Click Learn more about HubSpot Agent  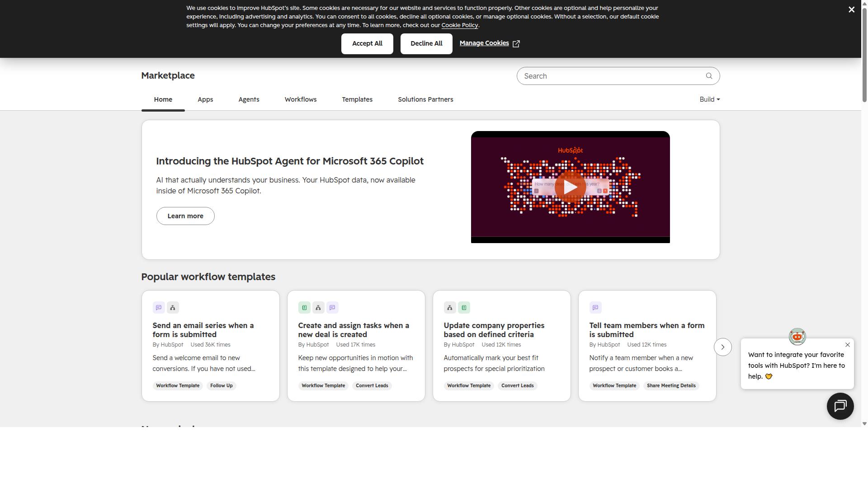tap(185, 216)
